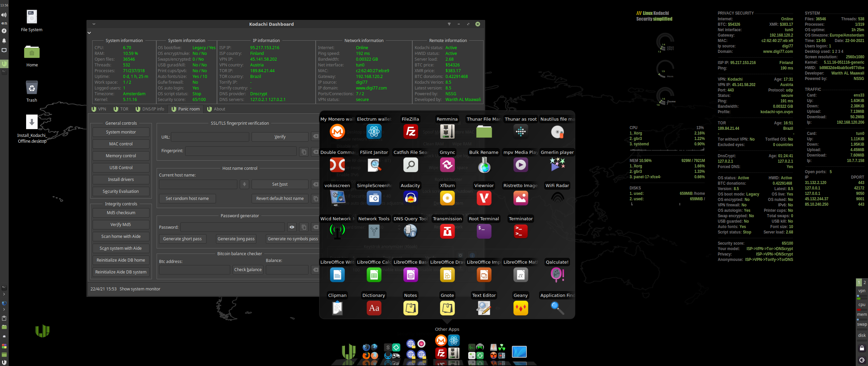Click Verify for SSL fingerprint
The height and width of the screenshot is (366, 868).
[x=280, y=137]
